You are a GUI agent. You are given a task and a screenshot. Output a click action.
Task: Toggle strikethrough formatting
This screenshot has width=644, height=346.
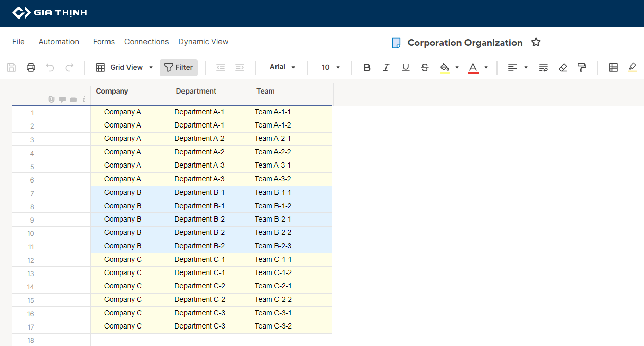coord(425,67)
